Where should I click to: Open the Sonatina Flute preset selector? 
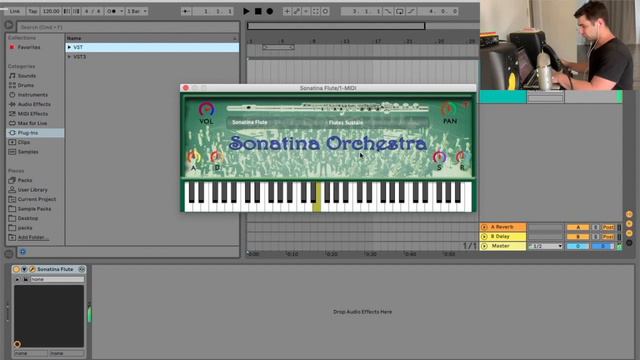point(250,122)
